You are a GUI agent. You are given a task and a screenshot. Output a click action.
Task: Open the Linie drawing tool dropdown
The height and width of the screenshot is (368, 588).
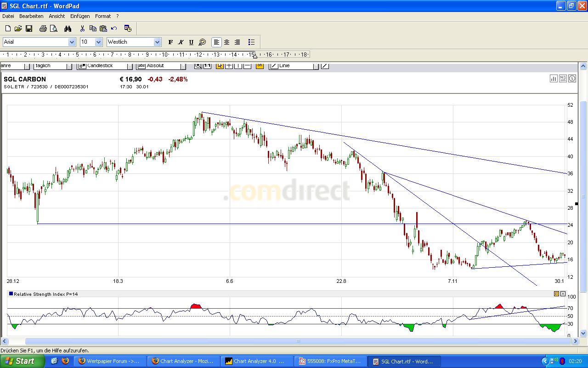point(316,66)
